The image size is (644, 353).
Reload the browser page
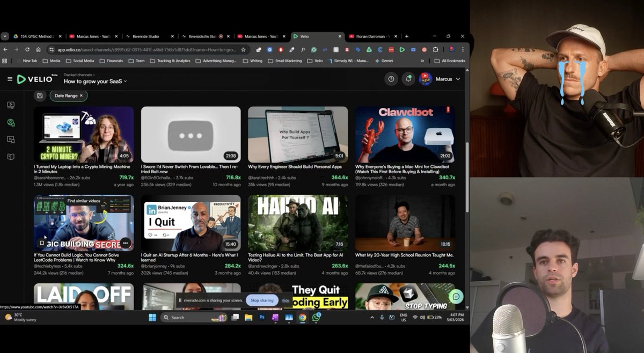pyautogui.click(x=27, y=49)
